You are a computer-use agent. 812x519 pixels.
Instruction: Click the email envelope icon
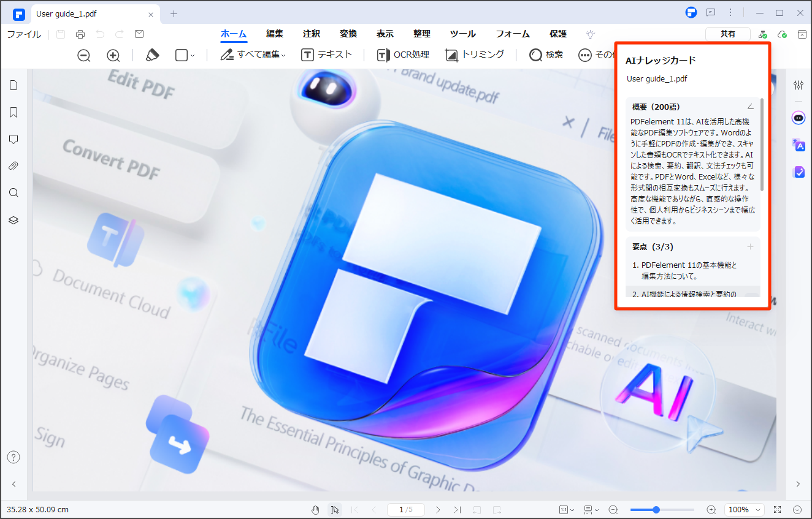point(139,34)
